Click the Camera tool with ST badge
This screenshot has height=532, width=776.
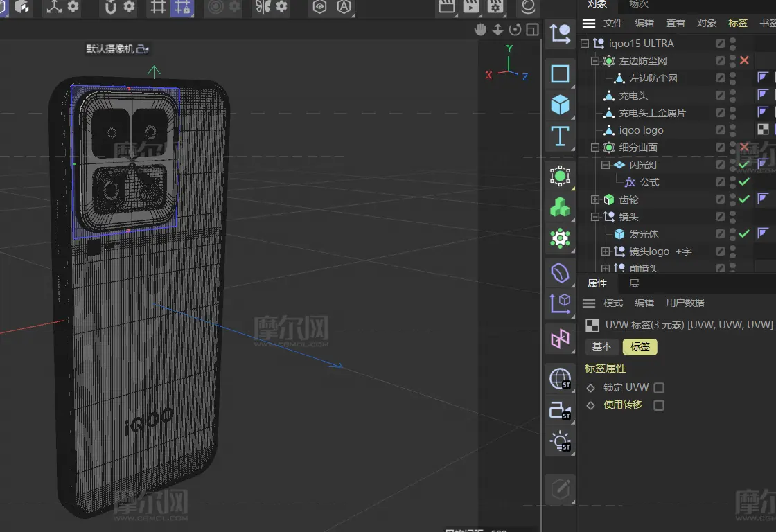(x=560, y=410)
